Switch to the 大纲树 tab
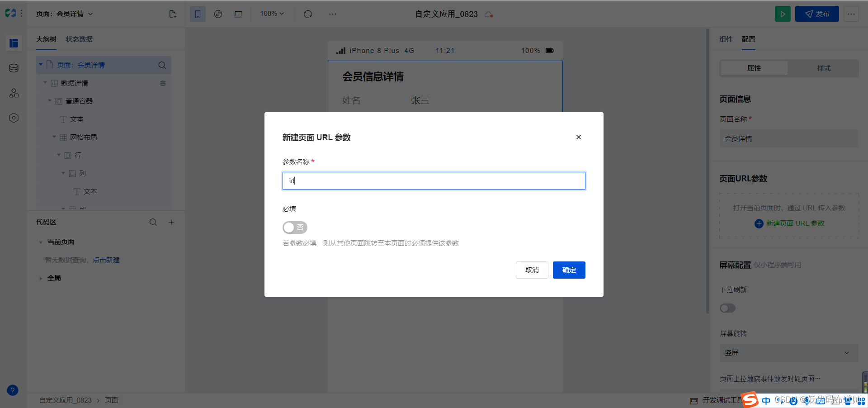 46,39
